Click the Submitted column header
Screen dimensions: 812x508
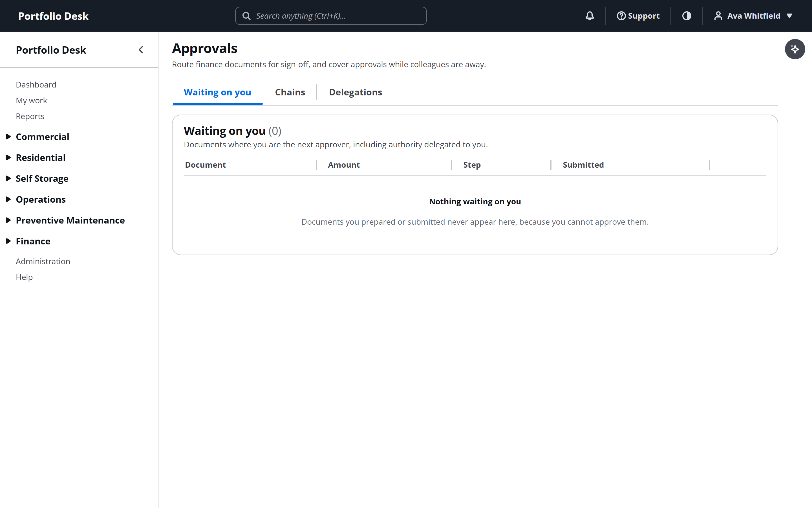[583, 165]
